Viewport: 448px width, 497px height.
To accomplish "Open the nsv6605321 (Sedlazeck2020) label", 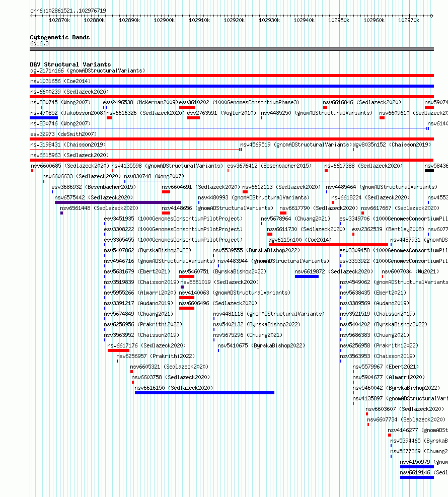I will point(169,367).
